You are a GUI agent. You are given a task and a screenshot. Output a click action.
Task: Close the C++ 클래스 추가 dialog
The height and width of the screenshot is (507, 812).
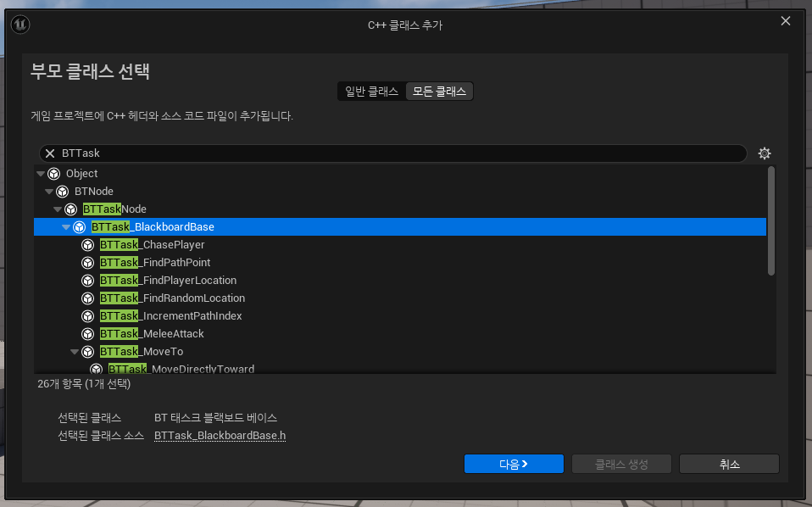tap(786, 20)
